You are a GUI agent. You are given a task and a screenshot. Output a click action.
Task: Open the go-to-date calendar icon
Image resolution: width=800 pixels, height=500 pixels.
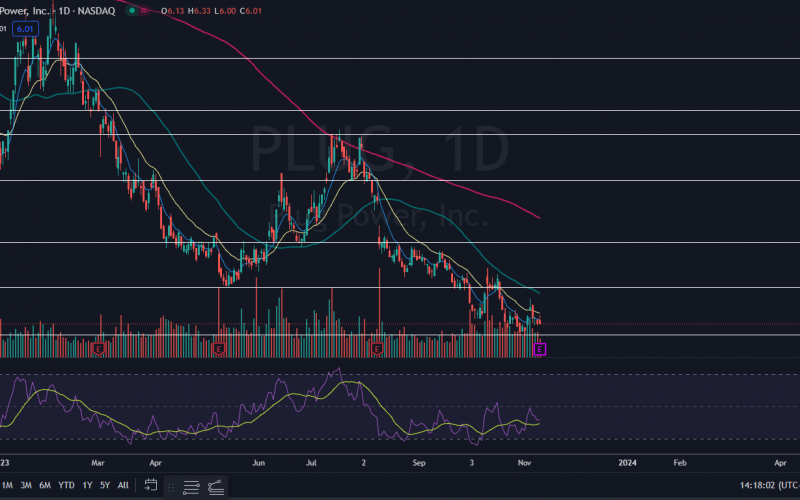150,485
